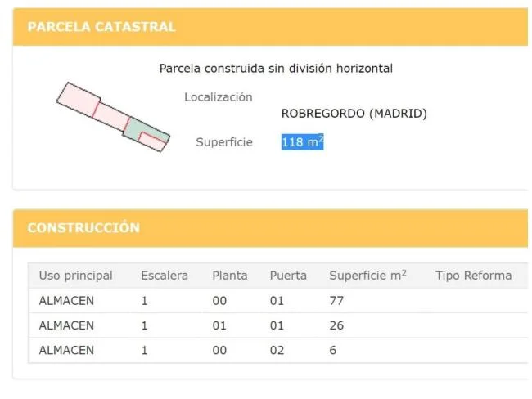Select the highlighted 118 m² value
This screenshot has width=532, height=399.
tap(302, 141)
